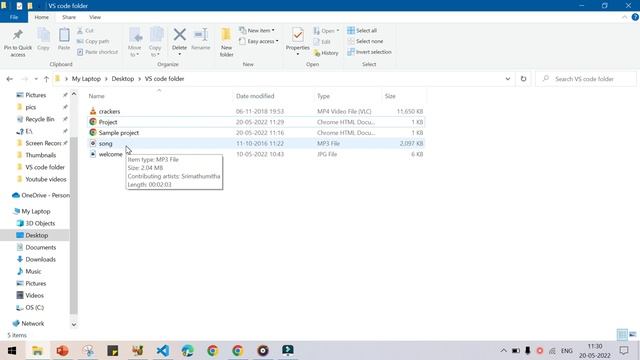The image size is (640, 360).
Task: Open Thumbnails folder in sidebar
Action: (40, 155)
